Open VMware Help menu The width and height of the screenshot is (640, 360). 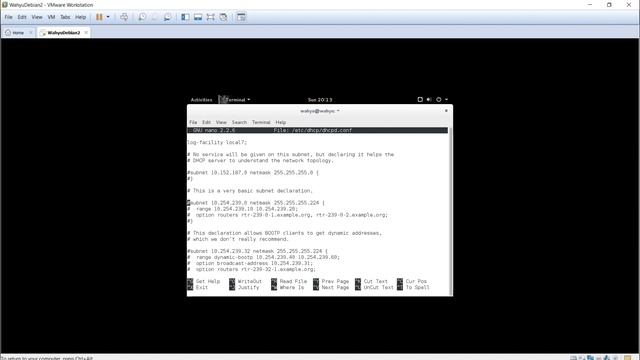(80, 17)
